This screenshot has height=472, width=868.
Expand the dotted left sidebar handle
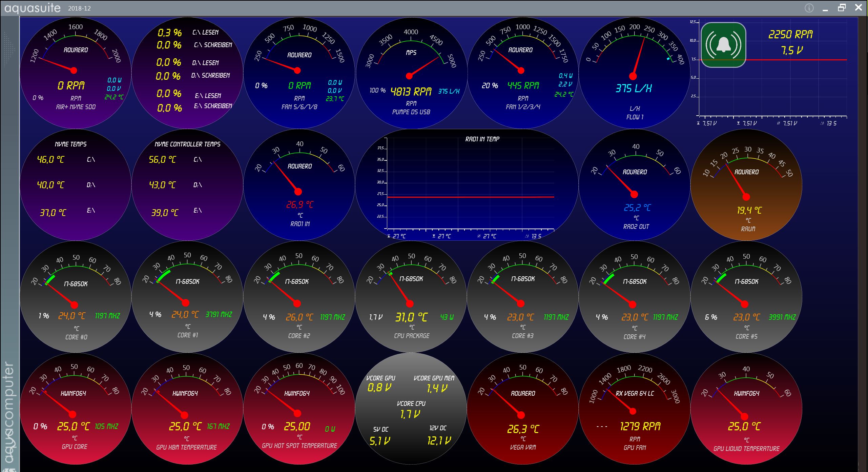pyautogui.click(x=9, y=49)
